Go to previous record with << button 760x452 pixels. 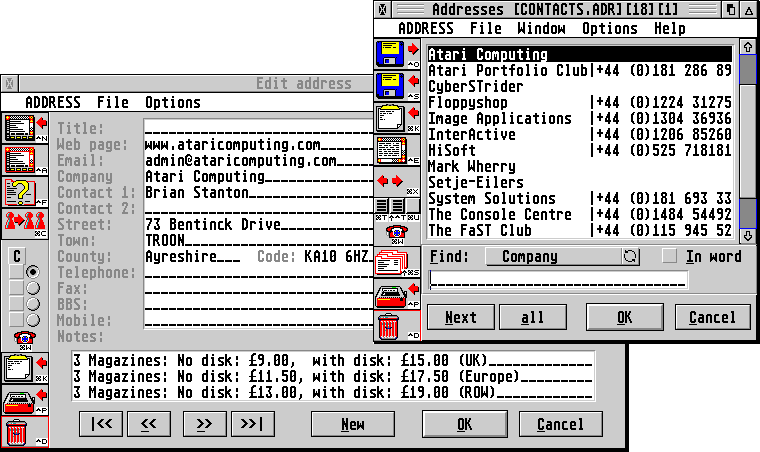[148, 424]
